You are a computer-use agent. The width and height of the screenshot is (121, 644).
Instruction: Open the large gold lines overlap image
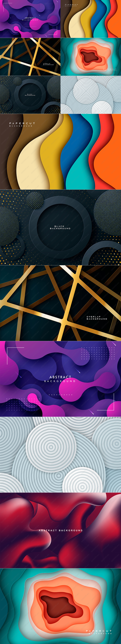[x=60, y=303]
